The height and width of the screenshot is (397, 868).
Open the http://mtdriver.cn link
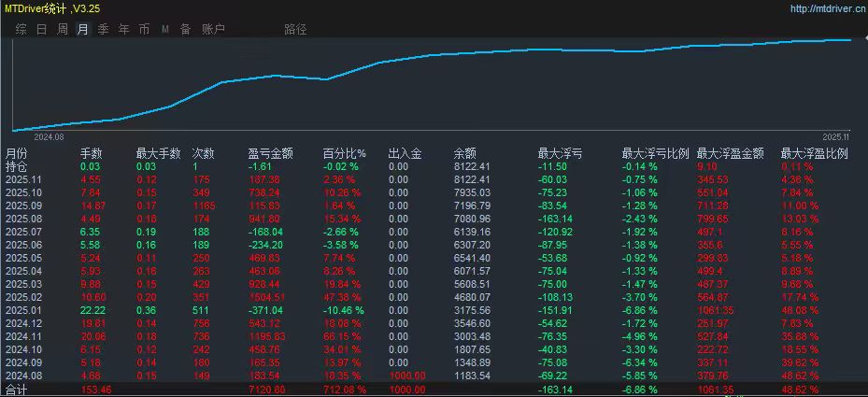click(x=828, y=8)
